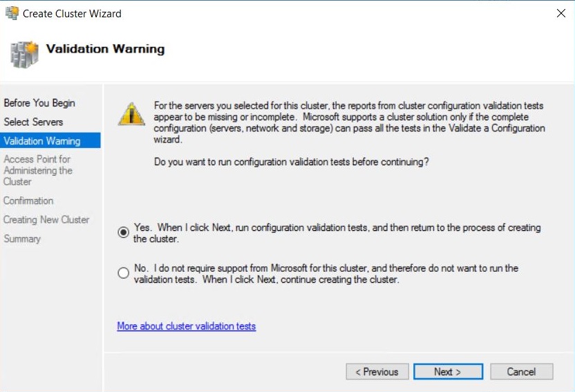Cancel the cluster creation wizard
This screenshot has width=575, height=392.
522,371
